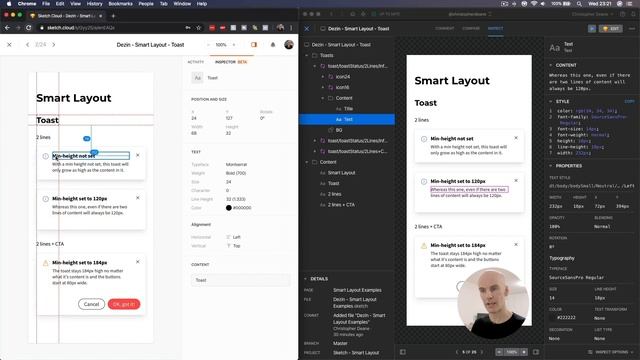Collapse the Properties section in inspector

tap(551, 166)
